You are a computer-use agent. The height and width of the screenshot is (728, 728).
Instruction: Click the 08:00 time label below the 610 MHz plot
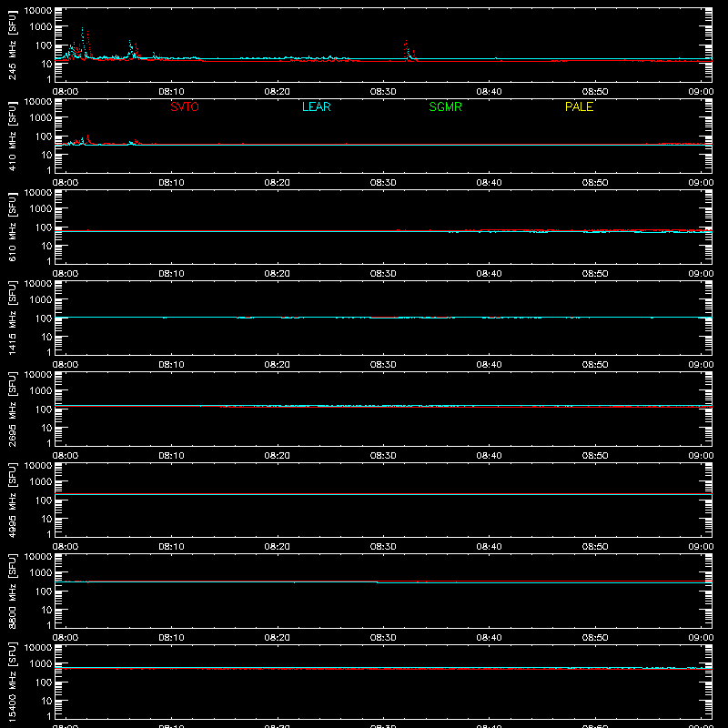[66, 274]
